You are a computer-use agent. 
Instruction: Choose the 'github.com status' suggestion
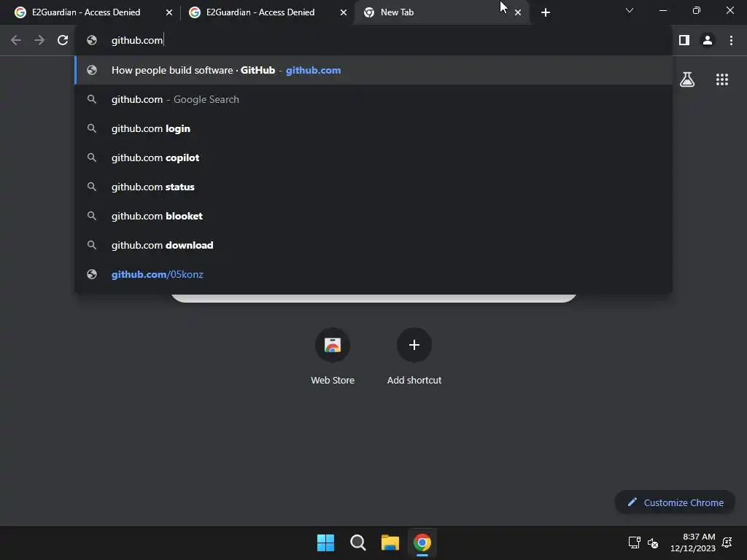(x=374, y=187)
